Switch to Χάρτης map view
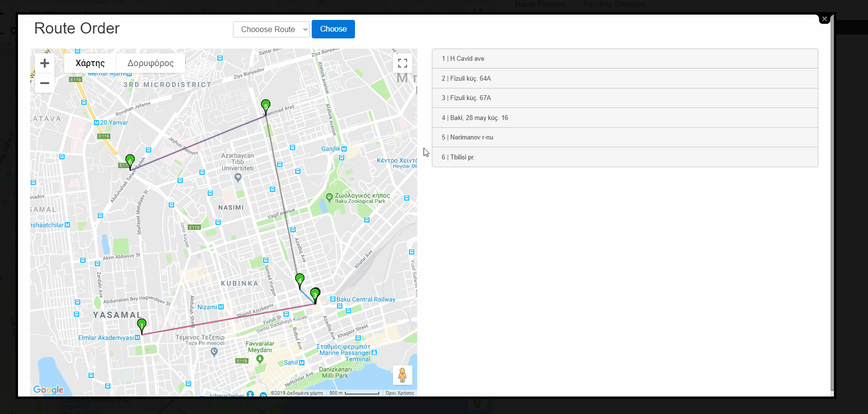This screenshot has width=868, height=414. pos(90,63)
